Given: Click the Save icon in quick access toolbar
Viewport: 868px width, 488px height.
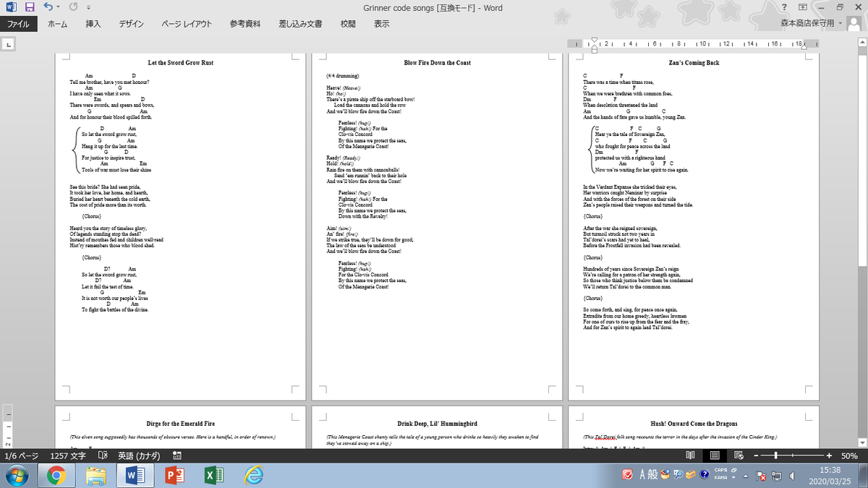Looking at the screenshot, I should [x=30, y=8].
